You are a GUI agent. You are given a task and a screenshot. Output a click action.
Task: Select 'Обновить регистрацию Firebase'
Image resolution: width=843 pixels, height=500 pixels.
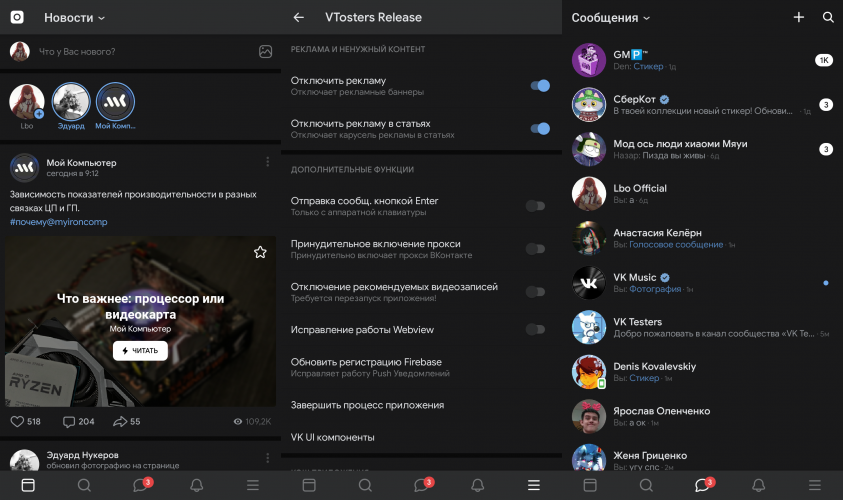[422, 367]
